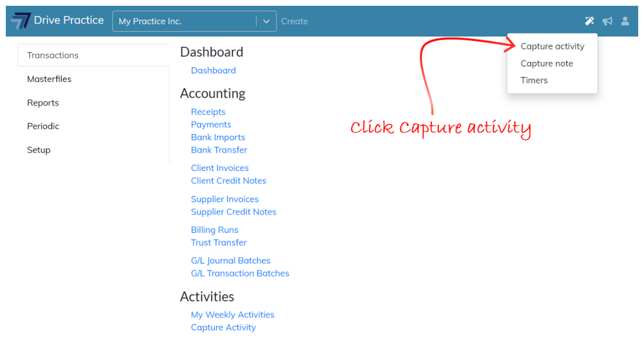Open the Dashboard link
This screenshot has width=644, height=357.
click(213, 70)
